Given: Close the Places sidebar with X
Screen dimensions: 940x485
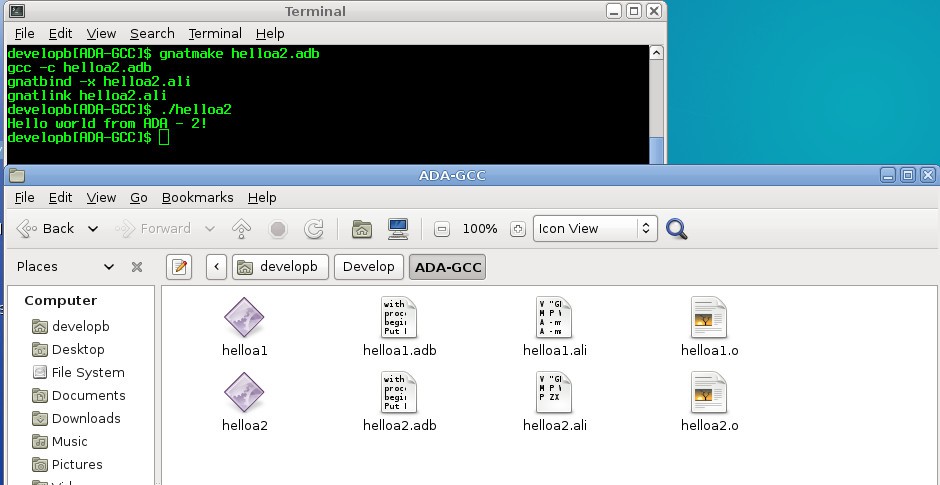Looking at the screenshot, I should 137,267.
